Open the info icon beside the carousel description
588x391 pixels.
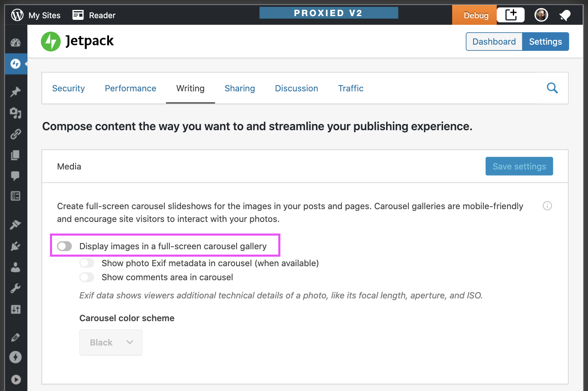(547, 206)
